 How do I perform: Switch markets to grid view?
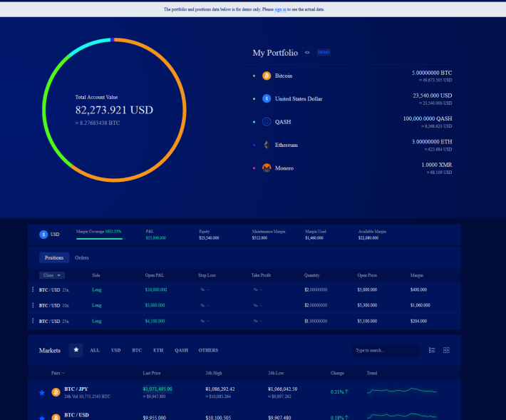tap(446, 350)
